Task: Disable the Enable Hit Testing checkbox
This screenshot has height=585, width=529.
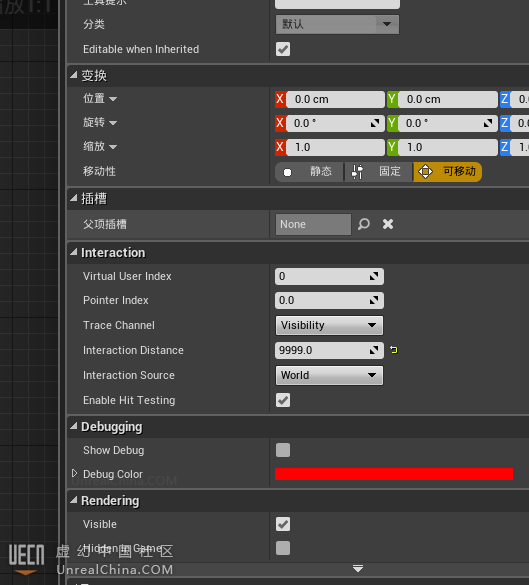Action: 283,400
